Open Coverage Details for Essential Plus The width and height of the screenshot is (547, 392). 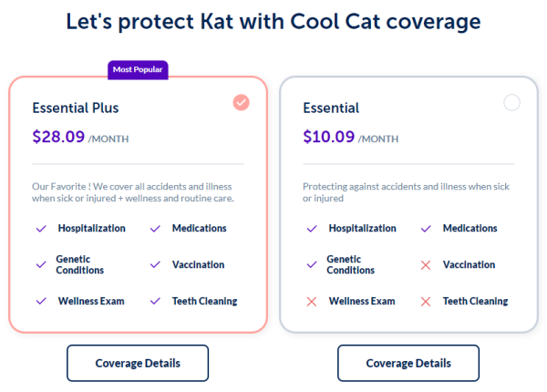tap(138, 363)
